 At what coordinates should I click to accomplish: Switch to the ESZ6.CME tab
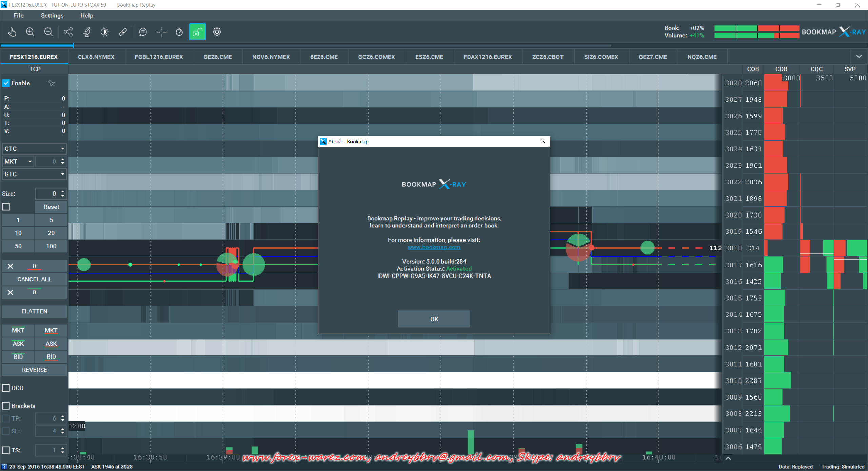(429, 57)
